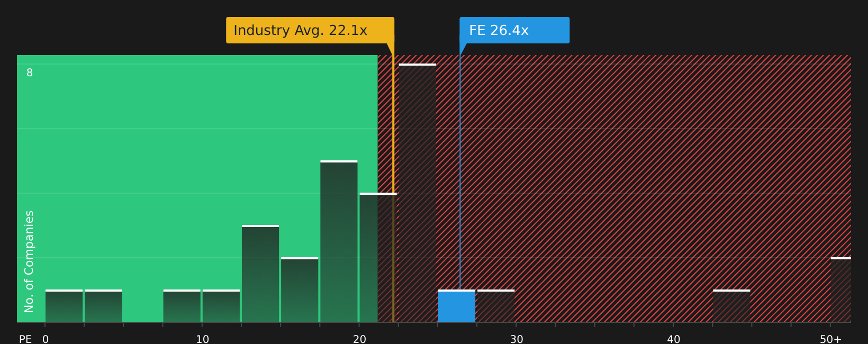
Task: Click the 'No. of Companies' axis label
Action: 29,261
